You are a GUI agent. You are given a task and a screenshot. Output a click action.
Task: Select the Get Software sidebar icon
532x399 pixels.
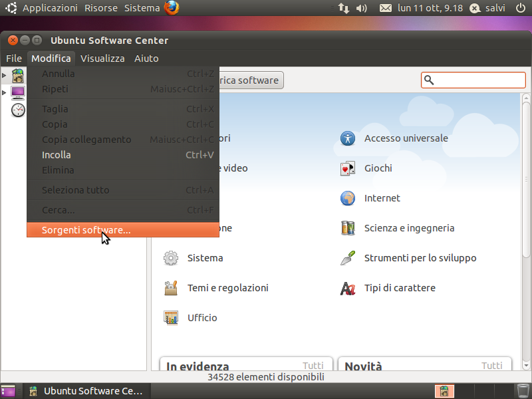pos(18,75)
